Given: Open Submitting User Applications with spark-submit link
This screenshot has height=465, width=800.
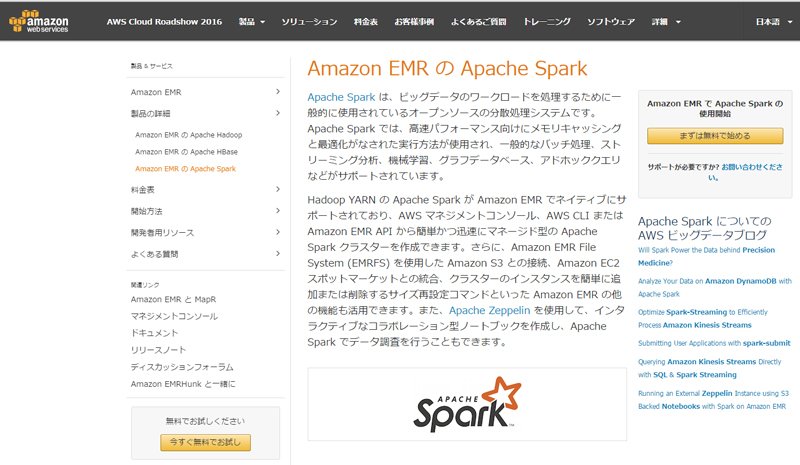Looking at the screenshot, I should pyautogui.click(x=714, y=343).
